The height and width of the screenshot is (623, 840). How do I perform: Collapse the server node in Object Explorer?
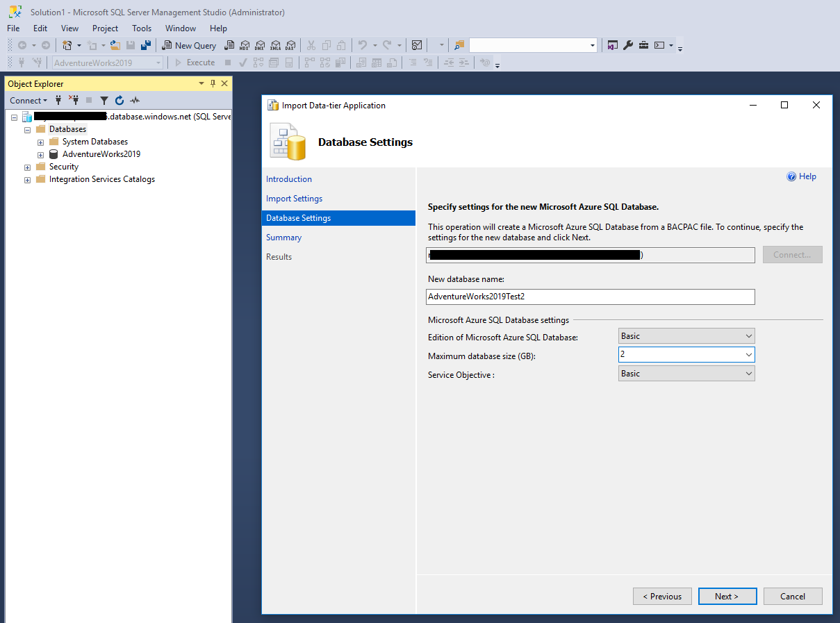coord(15,117)
